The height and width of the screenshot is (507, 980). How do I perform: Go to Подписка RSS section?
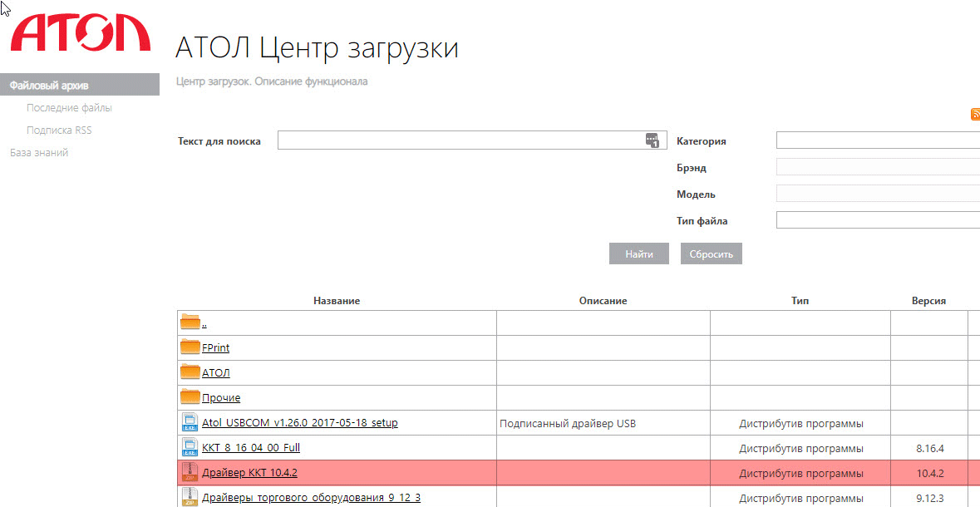click(59, 130)
